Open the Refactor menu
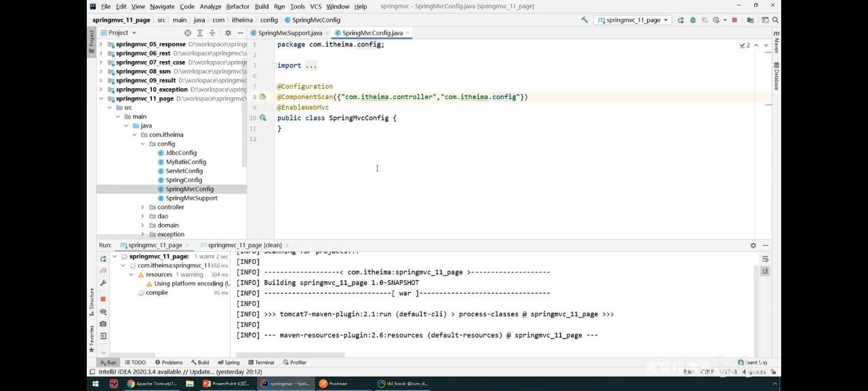Image resolution: width=868 pixels, height=391 pixels. point(237,6)
